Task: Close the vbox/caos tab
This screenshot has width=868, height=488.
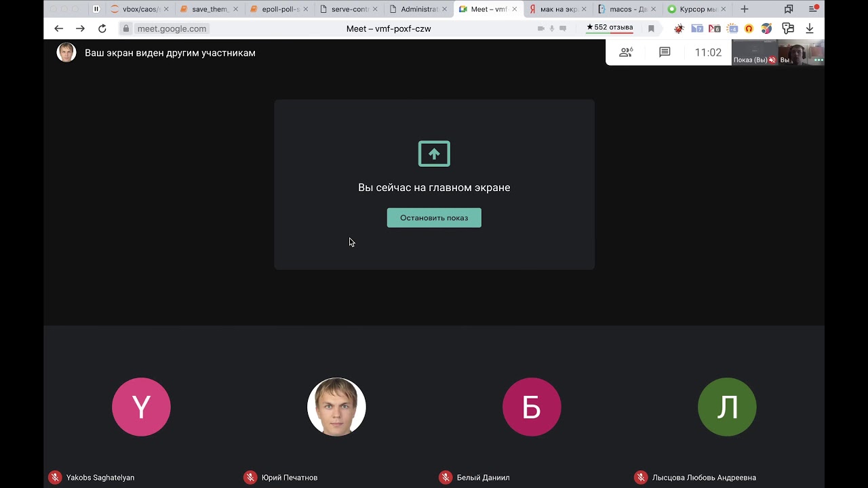Action: [x=166, y=9]
